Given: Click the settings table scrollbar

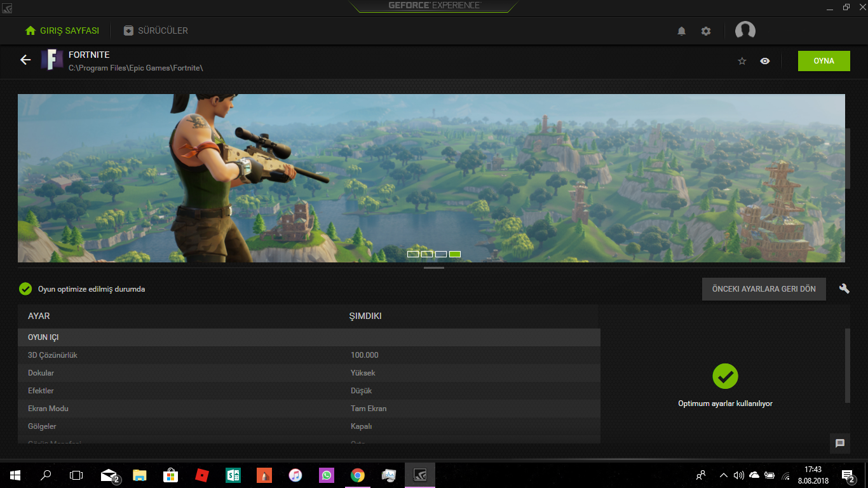Looking at the screenshot, I should pos(848,365).
